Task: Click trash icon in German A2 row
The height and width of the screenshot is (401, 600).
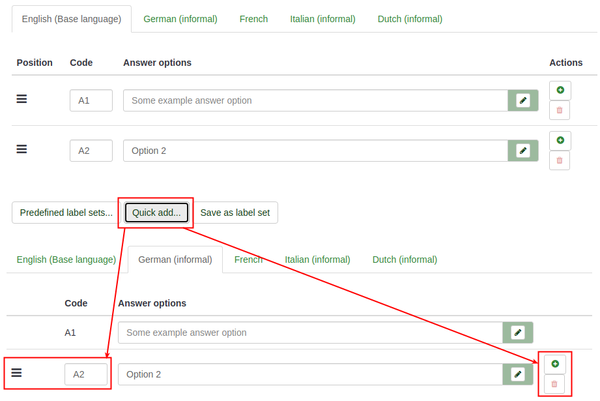Action: (x=555, y=384)
